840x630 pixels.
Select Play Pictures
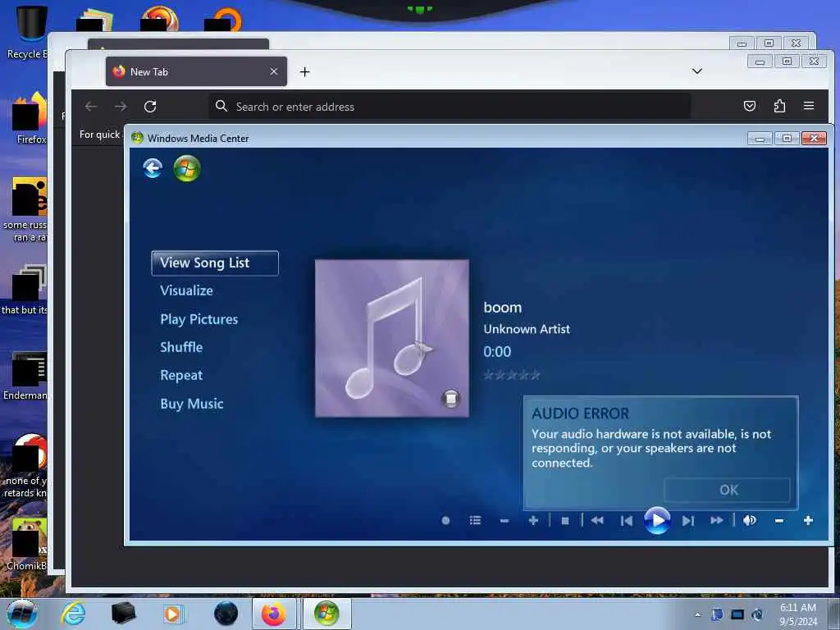click(199, 319)
